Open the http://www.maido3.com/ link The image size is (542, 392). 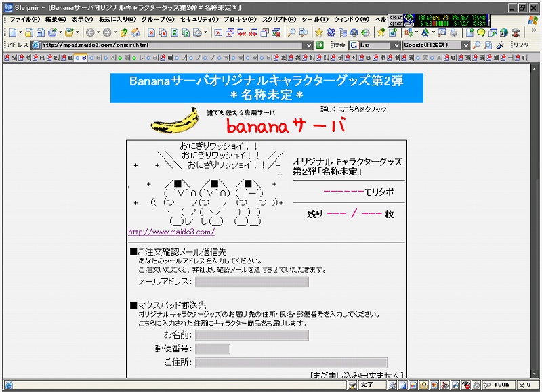(171, 232)
